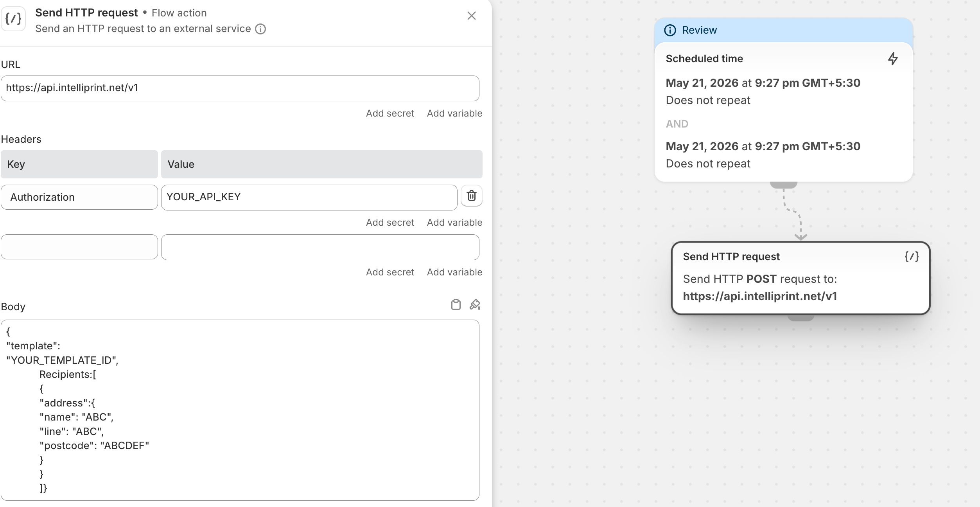Select the Scheduled time trigger card
Viewport: 980px width, 507px height.
tap(784, 112)
